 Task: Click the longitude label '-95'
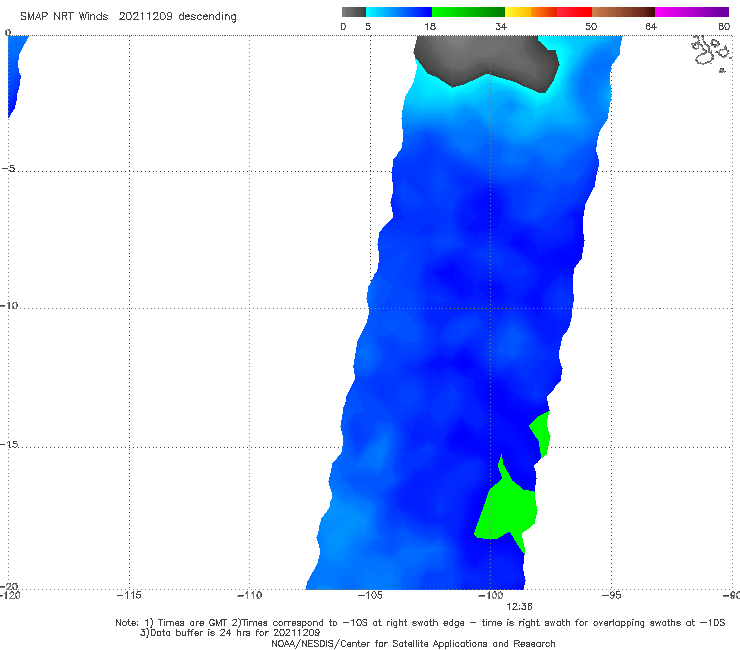[x=611, y=595]
